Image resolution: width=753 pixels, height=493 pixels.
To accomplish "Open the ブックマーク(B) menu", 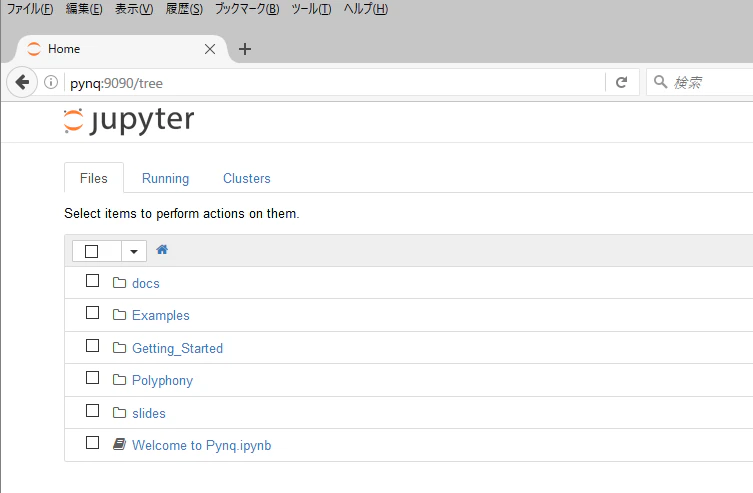I will click(247, 9).
